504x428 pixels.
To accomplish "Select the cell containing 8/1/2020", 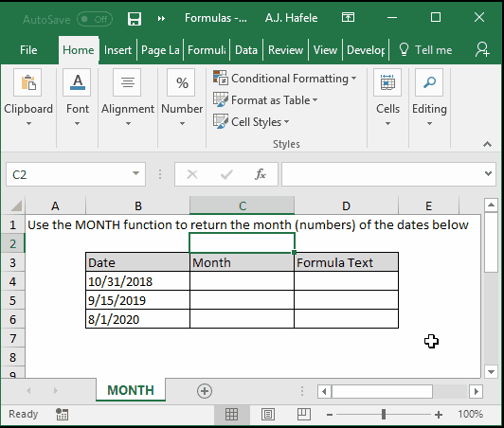I will click(x=138, y=319).
